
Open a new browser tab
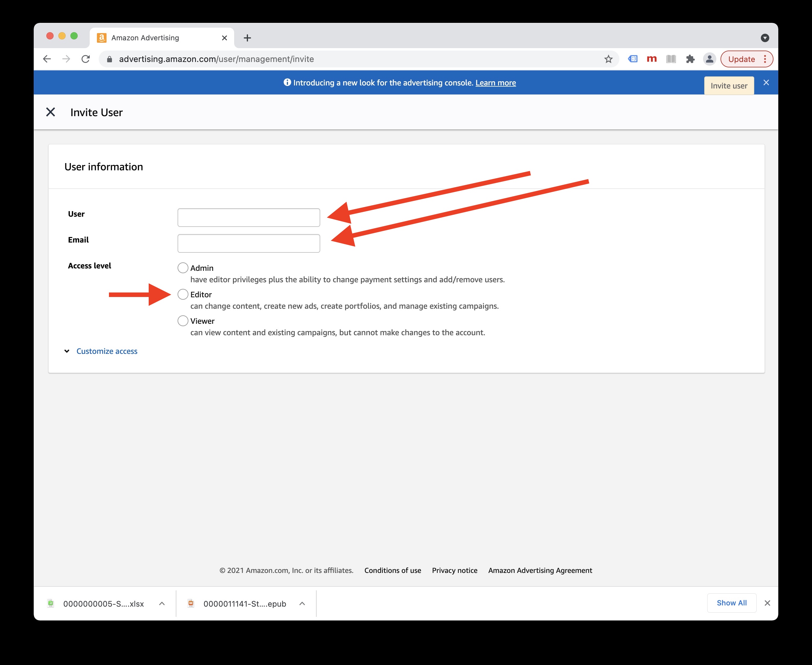[247, 38]
